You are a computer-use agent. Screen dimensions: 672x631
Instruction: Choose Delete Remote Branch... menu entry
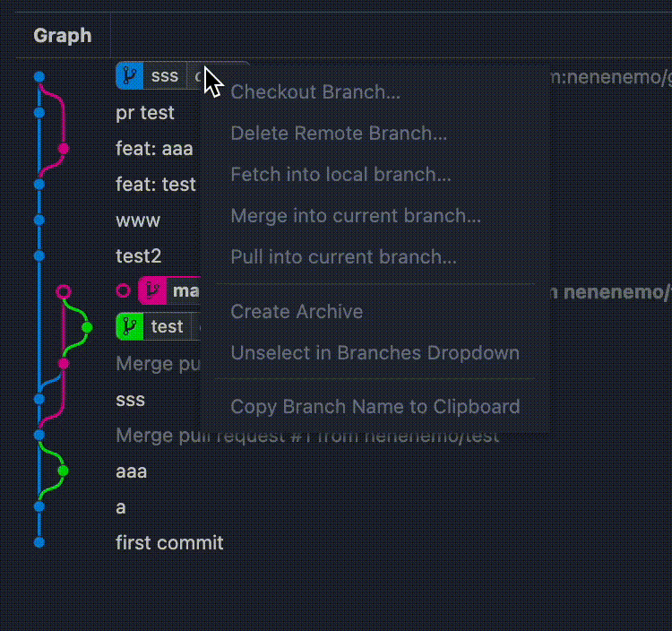(x=339, y=133)
